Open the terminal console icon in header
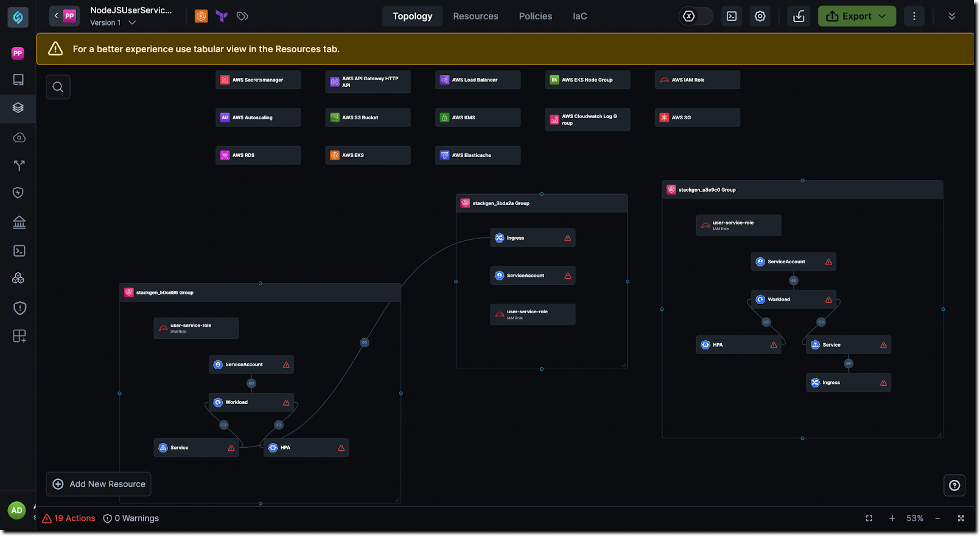 tap(732, 16)
